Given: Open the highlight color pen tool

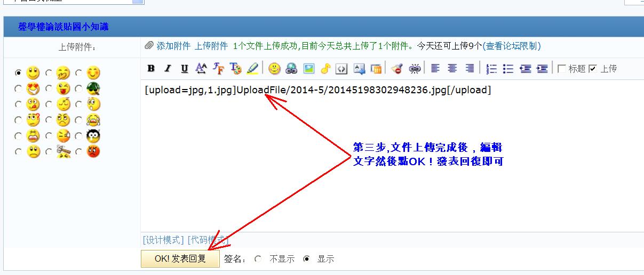Looking at the screenshot, I should pos(252,68).
